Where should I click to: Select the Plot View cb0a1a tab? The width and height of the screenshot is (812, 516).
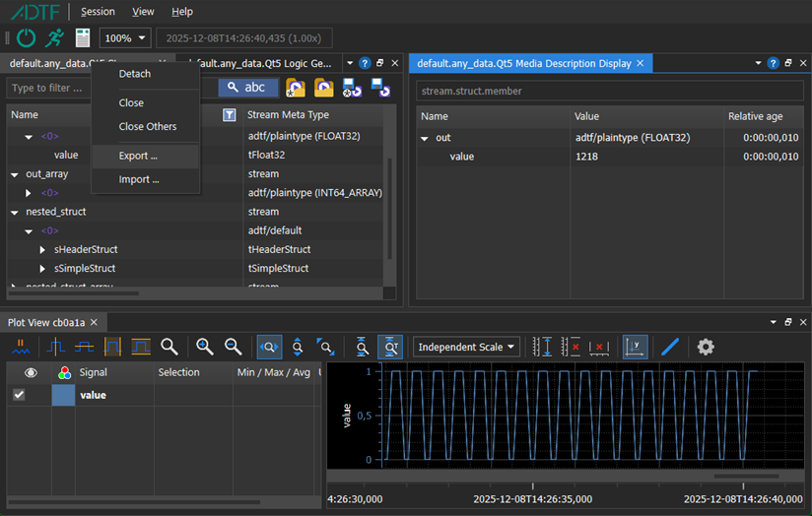[x=46, y=322]
